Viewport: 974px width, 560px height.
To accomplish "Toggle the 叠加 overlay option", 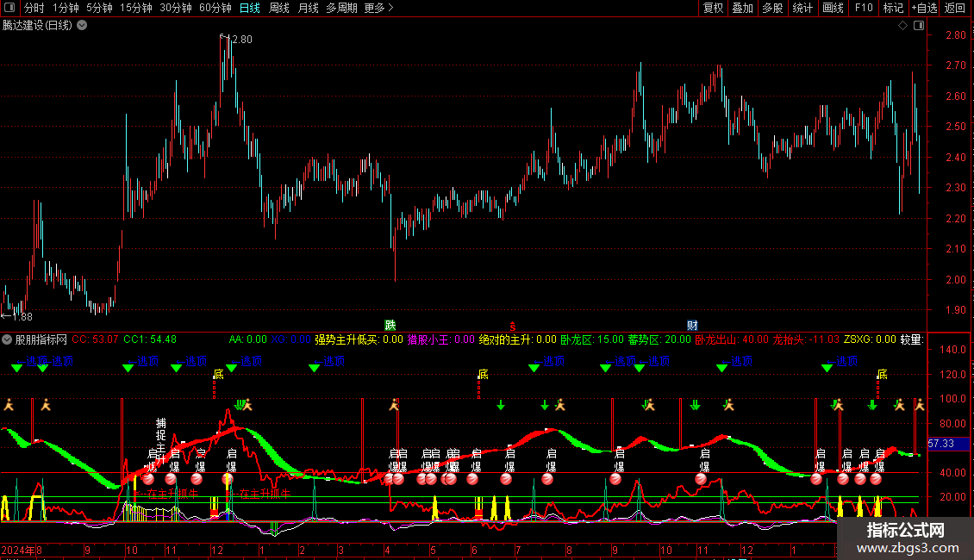I will 742,8.
